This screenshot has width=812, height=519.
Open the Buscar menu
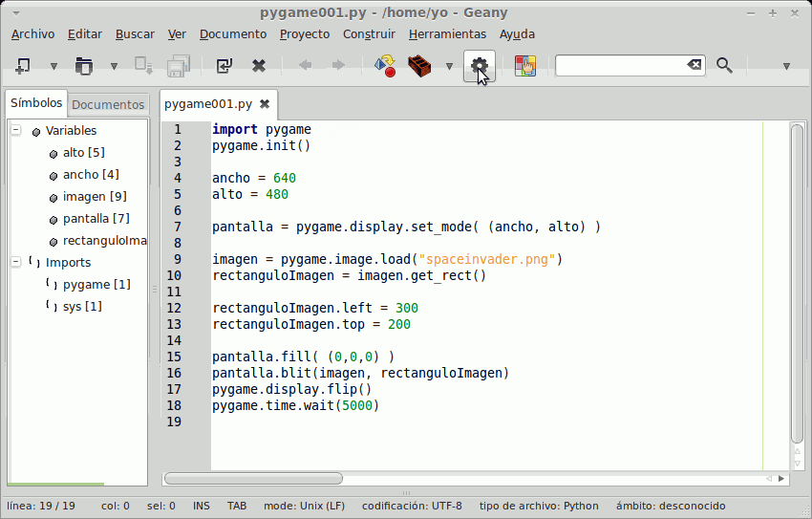point(135,34)
